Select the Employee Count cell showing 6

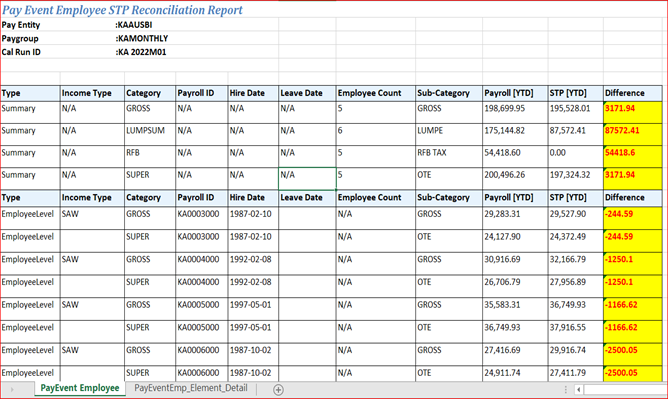click(375, 135)
